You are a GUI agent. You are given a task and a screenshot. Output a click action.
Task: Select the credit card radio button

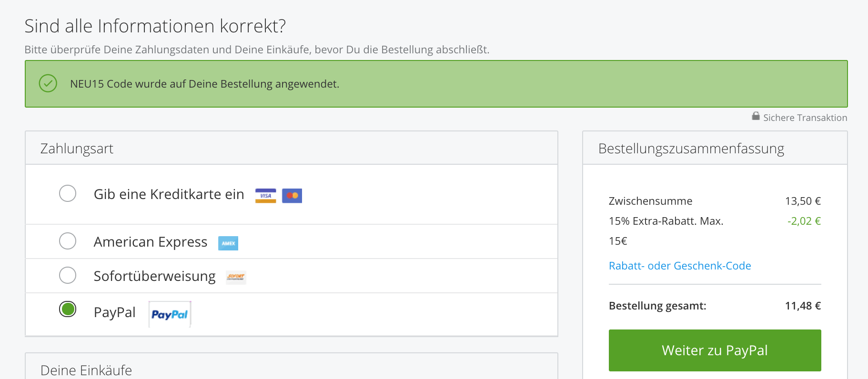click(x=68, y=193)
